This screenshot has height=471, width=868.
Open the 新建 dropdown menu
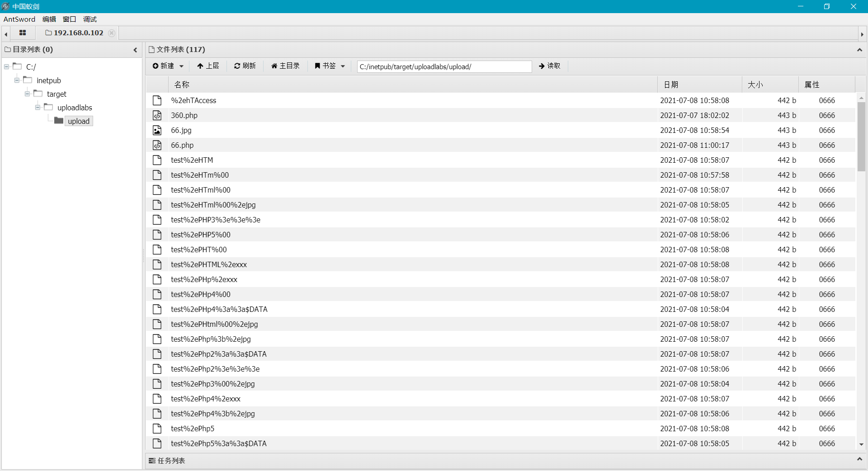click(x=167, y=66)
